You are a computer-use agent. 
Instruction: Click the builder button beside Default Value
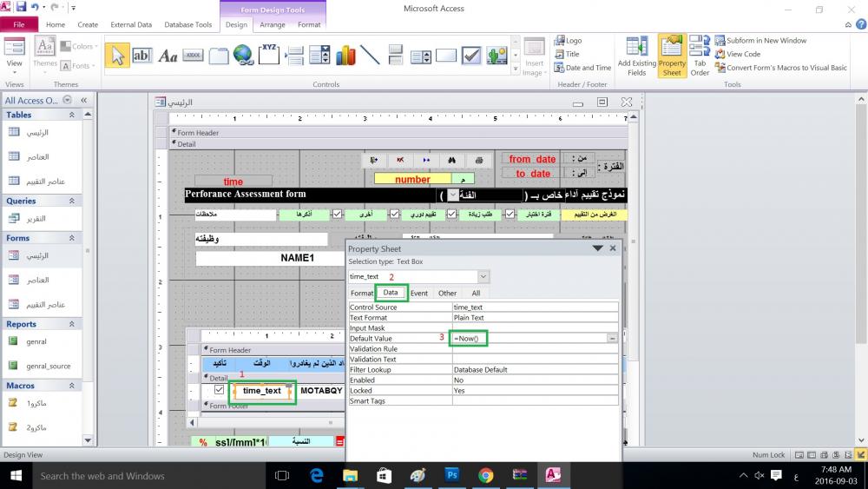tap(612, 338)
